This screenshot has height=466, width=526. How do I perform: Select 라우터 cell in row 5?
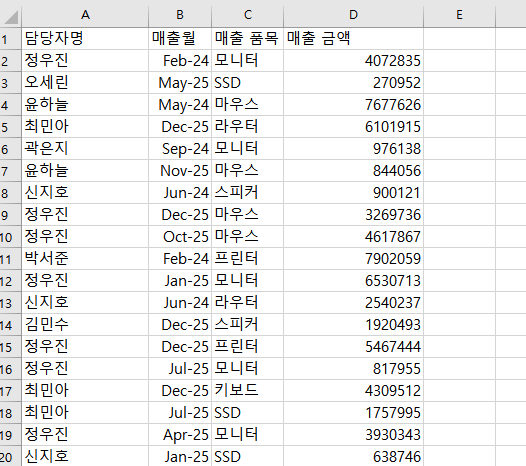248,127
